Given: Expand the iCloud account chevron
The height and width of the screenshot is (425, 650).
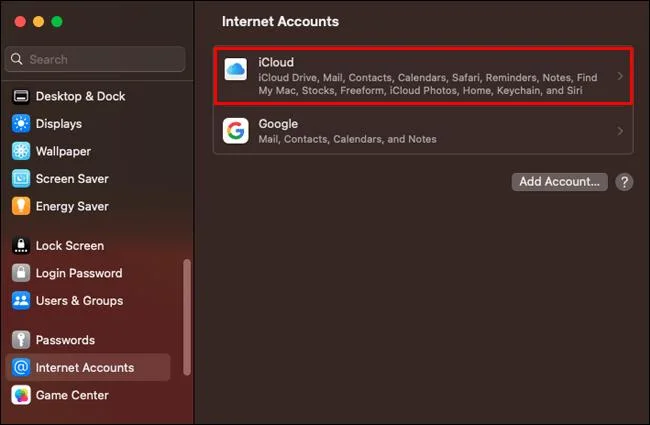Looking at the screenshot, I should click(620, 76).
